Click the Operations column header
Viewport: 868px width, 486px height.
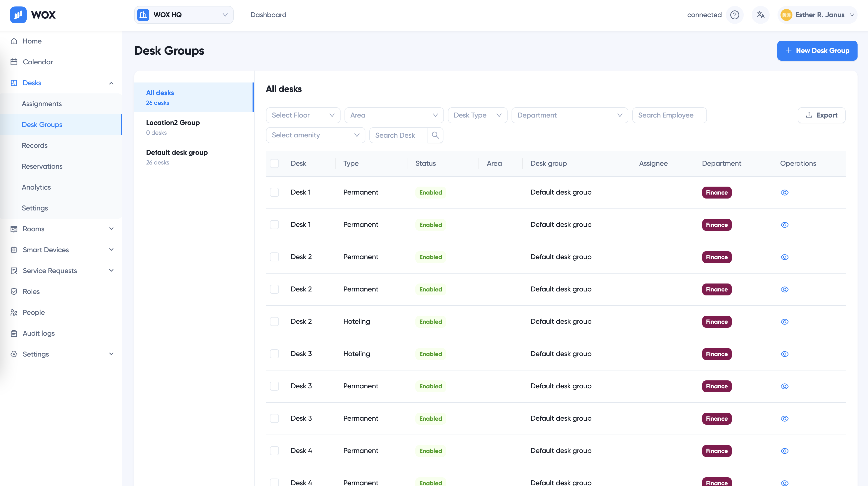pyautogui.click(x=798, y=163)
